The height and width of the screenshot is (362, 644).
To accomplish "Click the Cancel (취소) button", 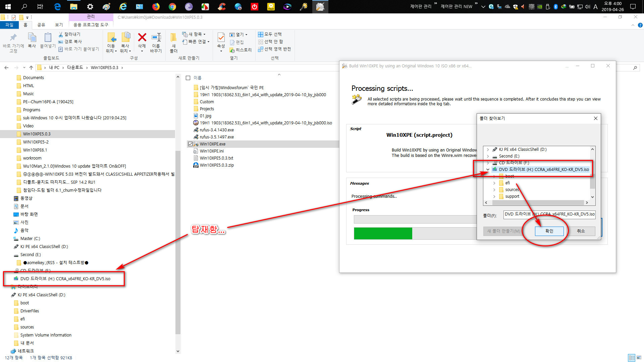I will [x=581, y=231].
